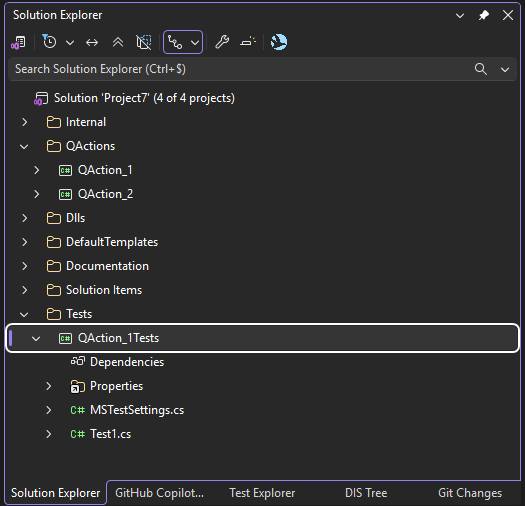Switch to DIS Tree tab
This screenshot has height=506, width=525.
[366, 493]
